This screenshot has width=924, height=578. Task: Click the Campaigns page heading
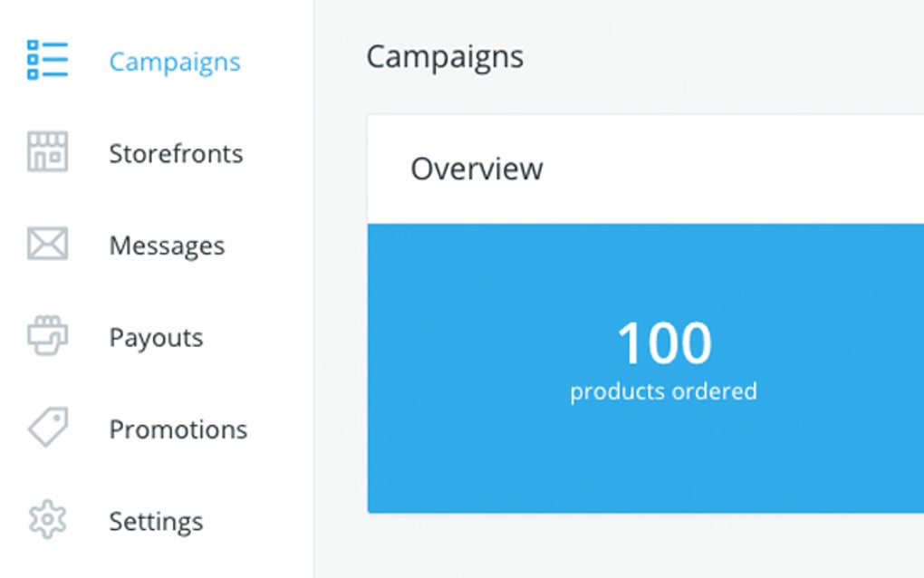445,57
